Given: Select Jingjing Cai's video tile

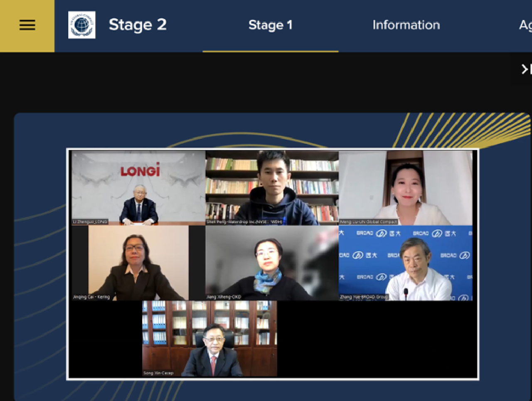Looking at the screenshot, I should 138,263.
